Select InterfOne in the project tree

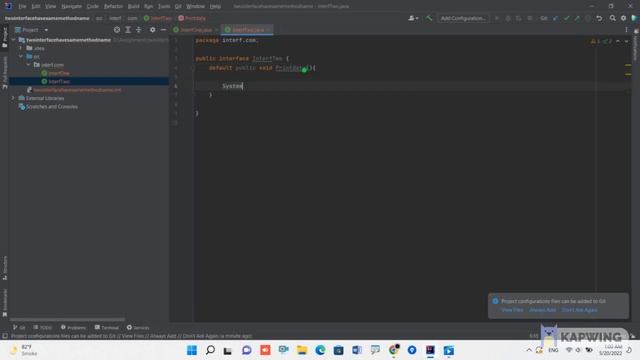pyautogui.click(x=59, y=73)
